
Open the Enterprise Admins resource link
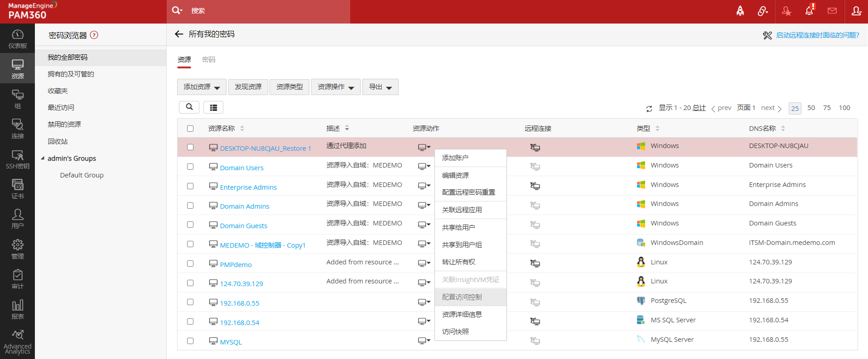[x=248, y=187]
